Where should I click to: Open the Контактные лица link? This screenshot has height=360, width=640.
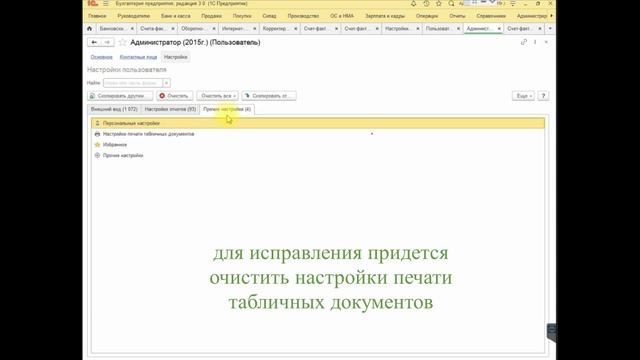[x=138, y=57]
